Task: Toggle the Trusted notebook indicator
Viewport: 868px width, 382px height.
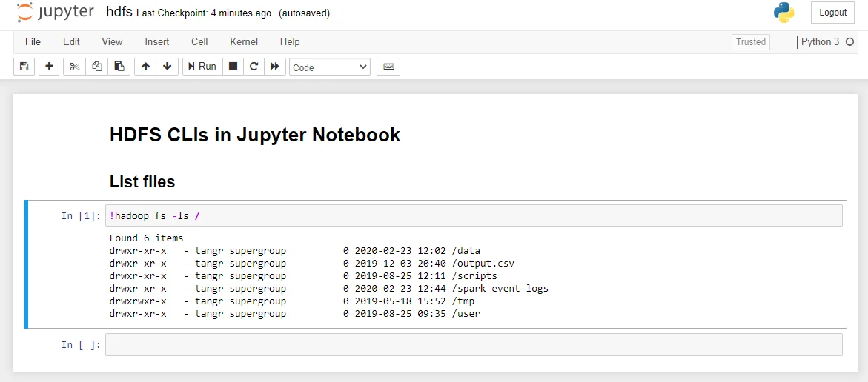Action: coord(750,42)
